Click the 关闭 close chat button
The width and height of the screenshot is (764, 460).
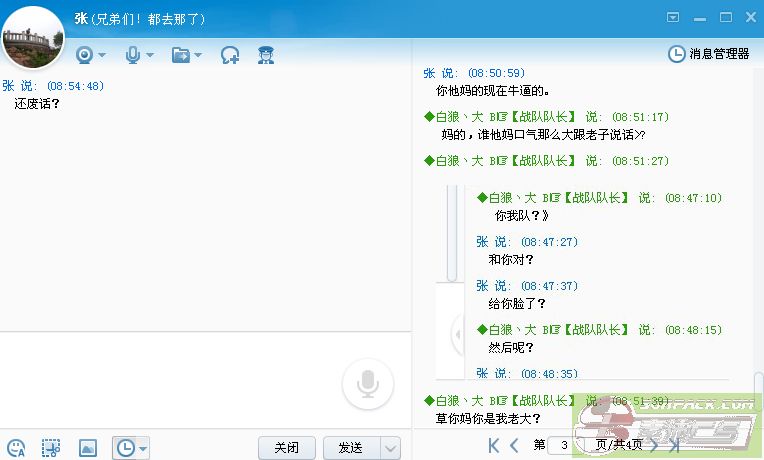[286, 448]
